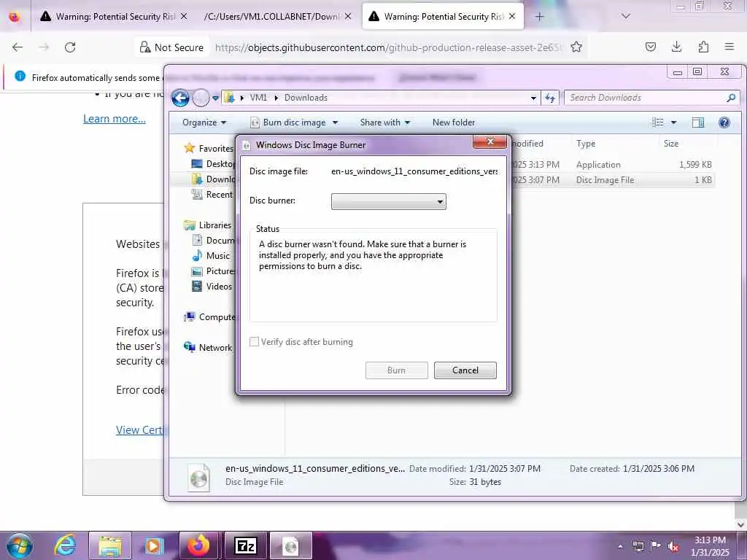Show hidden system tray icons
Viewport: 747px width, 560px height.
(620, 546)
